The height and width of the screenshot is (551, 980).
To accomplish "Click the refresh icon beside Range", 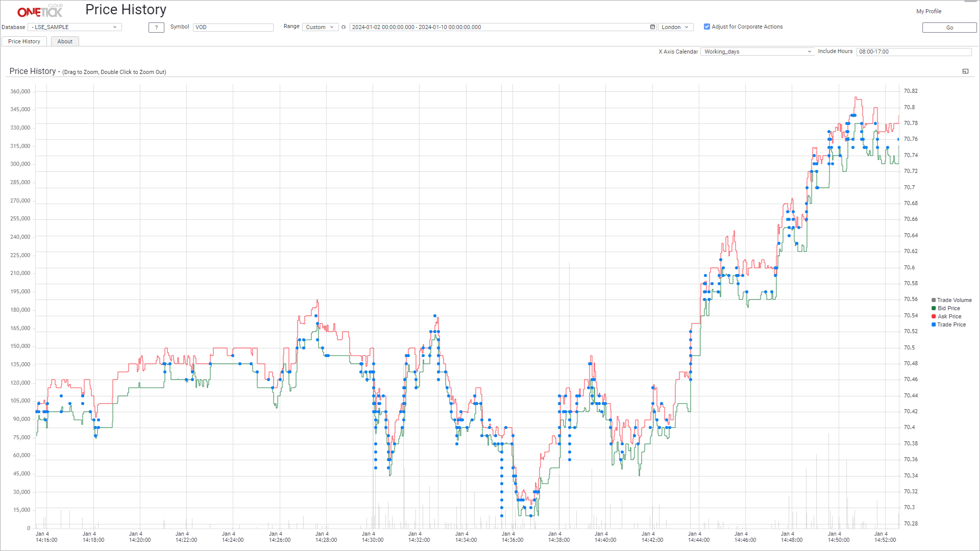I will 344,28.
